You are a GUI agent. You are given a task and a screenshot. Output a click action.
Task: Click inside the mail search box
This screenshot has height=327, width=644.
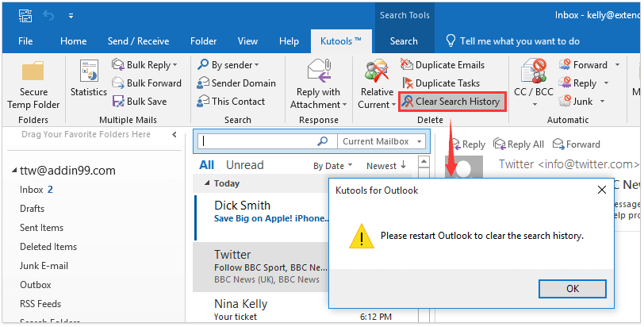(258, 141)
